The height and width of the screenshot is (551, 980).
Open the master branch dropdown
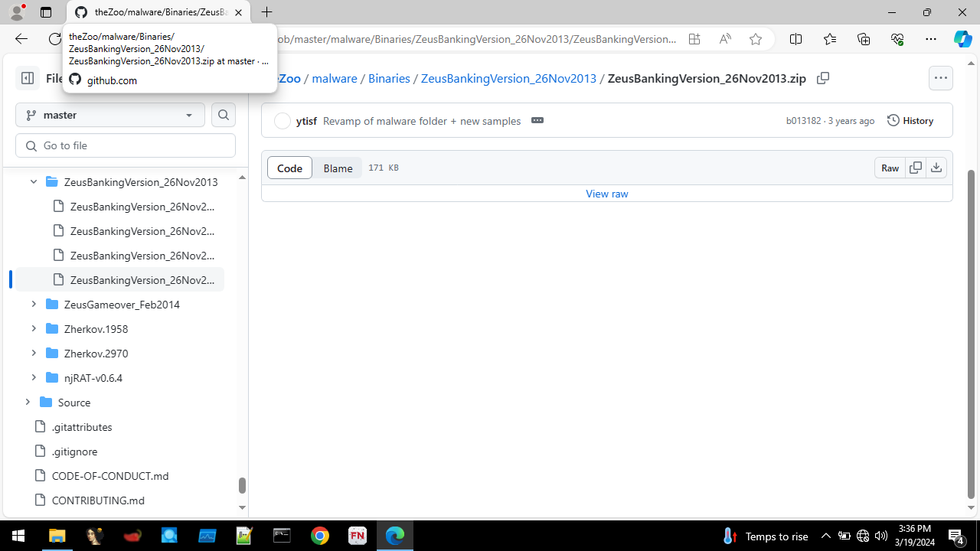(x=109, y=114)
